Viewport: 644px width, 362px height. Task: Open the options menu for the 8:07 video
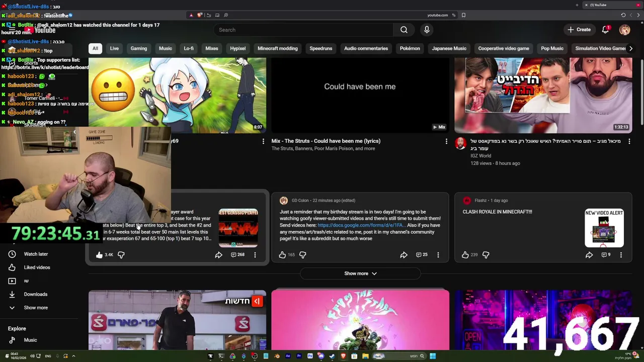(x=263, y=141)
